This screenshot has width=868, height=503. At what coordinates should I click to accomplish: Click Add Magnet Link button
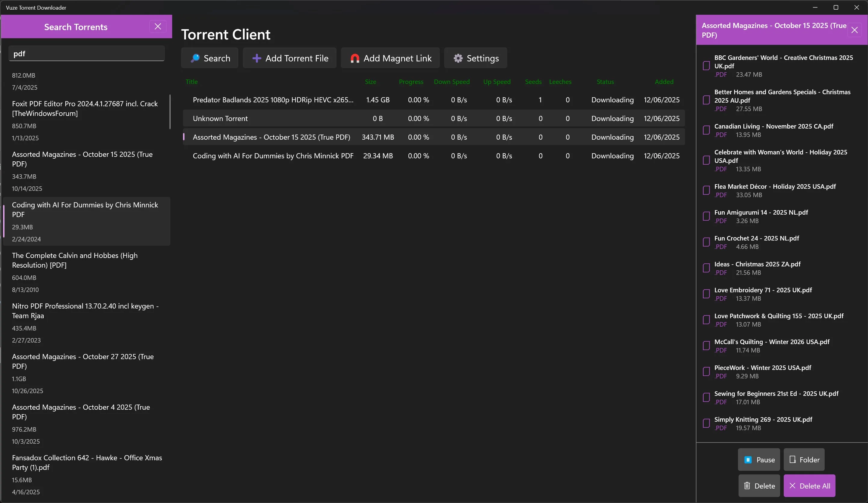(390, 58)
